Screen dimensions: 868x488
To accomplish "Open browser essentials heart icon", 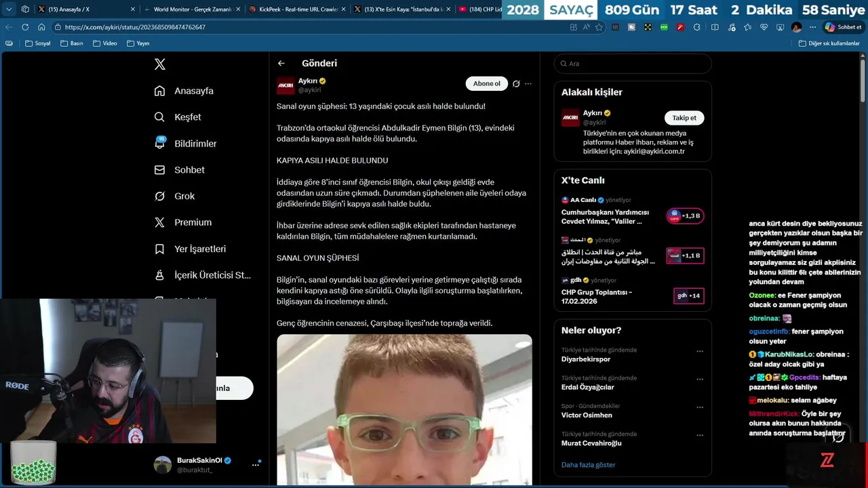I will pos(764,27).
